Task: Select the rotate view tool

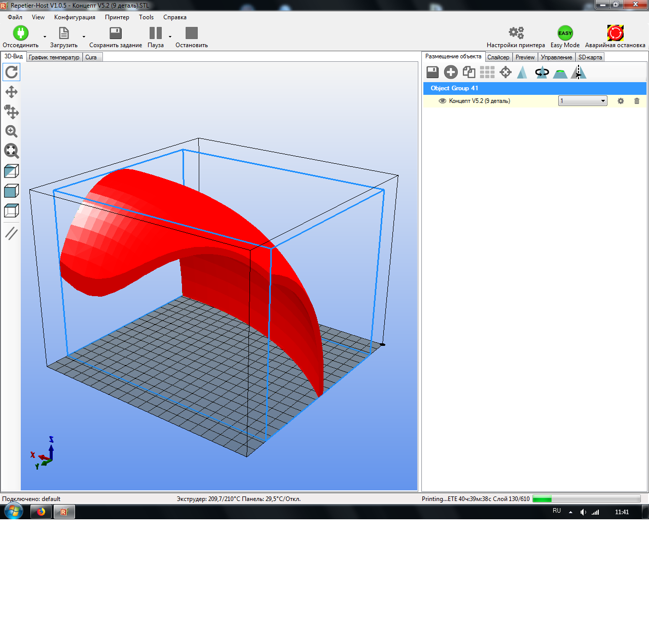Action: point(11,72)
